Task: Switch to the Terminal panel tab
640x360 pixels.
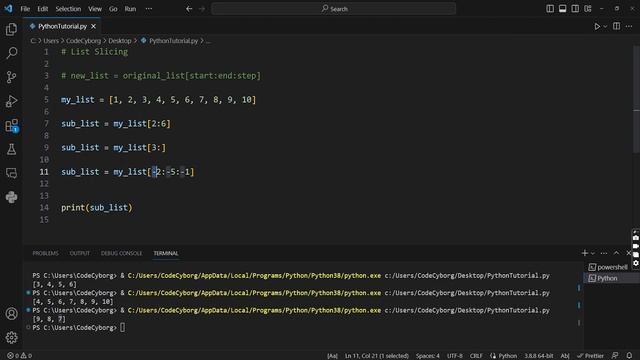Action: pyautogui.click(x=166, y=253)
